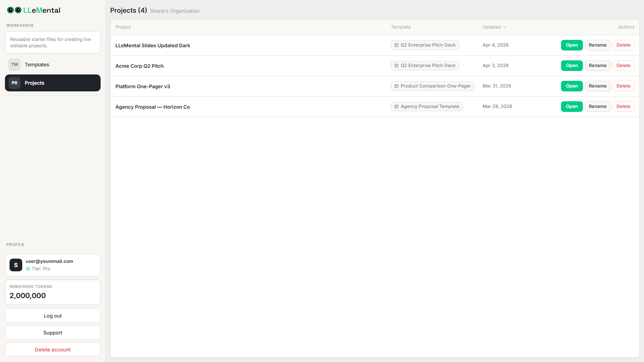Select the PR icon beside Projects
Viewport: 644px width, 362px height.
(14, 83)
